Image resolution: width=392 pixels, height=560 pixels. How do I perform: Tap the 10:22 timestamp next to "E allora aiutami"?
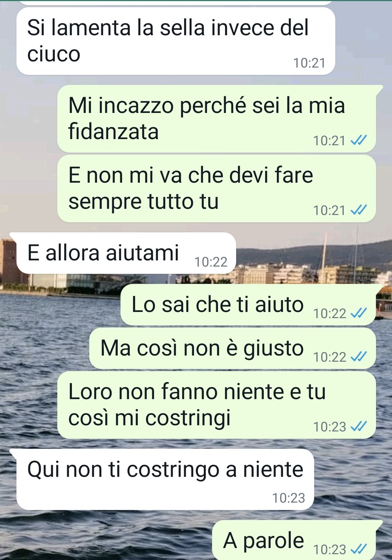pyautogui.click(x=211, y=262)
